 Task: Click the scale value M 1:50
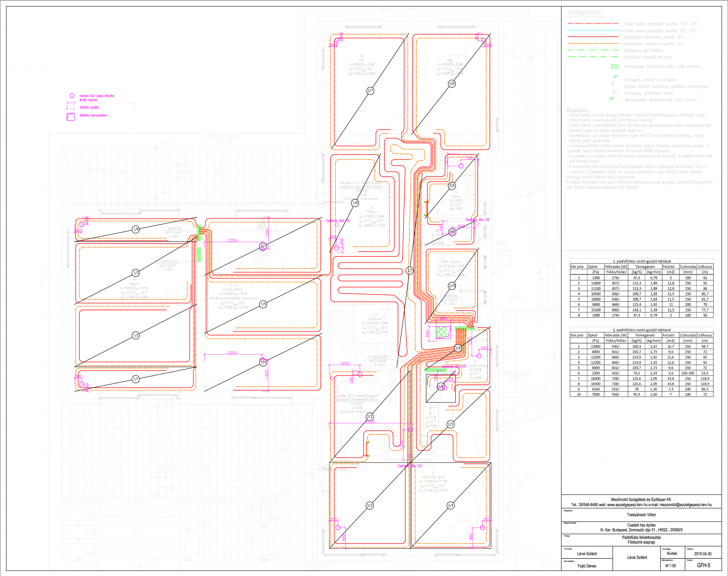point(670,566)
